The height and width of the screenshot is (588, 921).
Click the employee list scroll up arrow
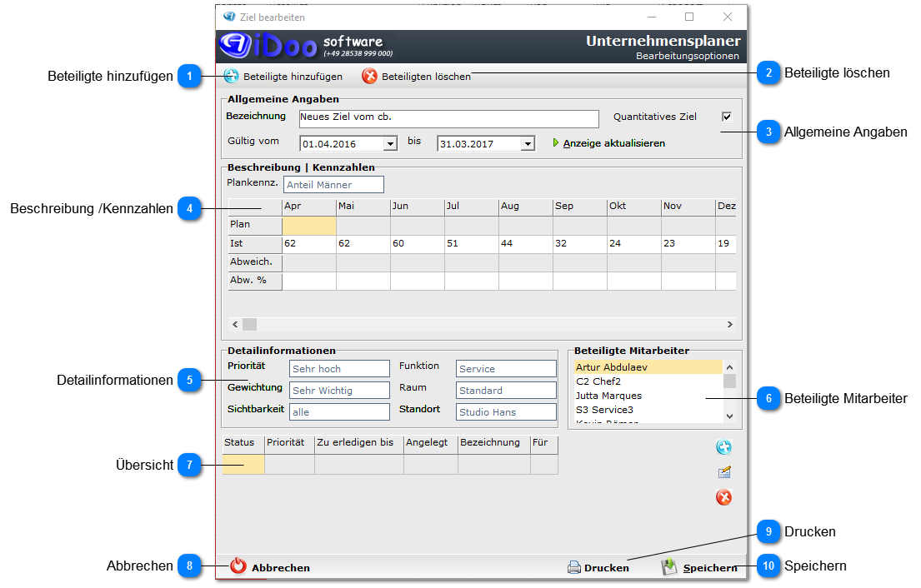(x=729, y=367)
